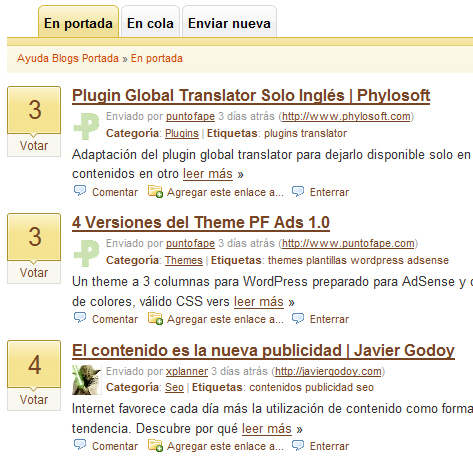Switch to the En cola tab
This screenshot has width=473, height=457.
click(x=150, y=22)
